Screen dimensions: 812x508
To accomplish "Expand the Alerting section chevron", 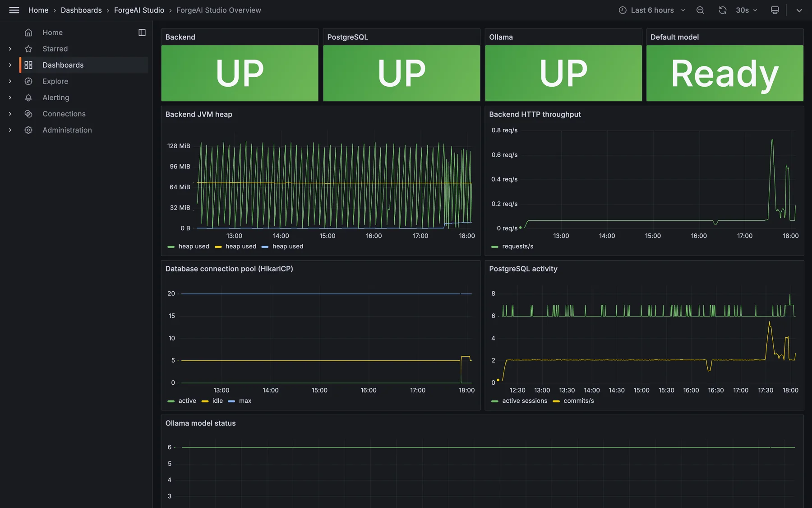I will pos(10,98).
